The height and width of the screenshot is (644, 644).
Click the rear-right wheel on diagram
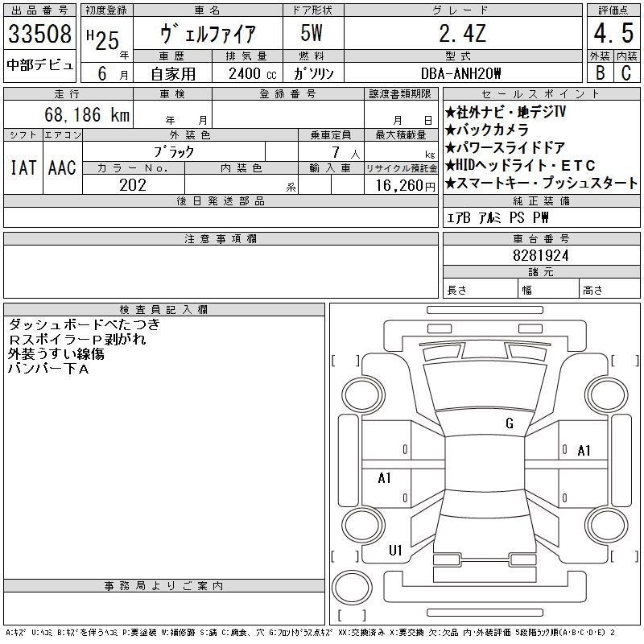pos(606,526)
